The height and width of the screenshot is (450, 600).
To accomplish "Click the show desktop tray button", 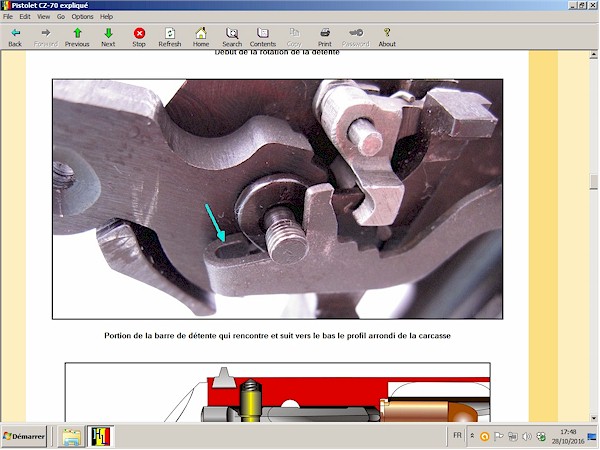I will click(x=592, y=436).
